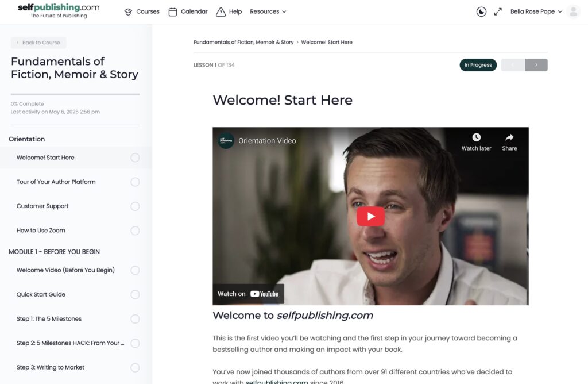Viewport: 588px width, 384px height.
Task: Mark Customer Support lesson circle
Action: pyautogui.click(x=135, y=206)
